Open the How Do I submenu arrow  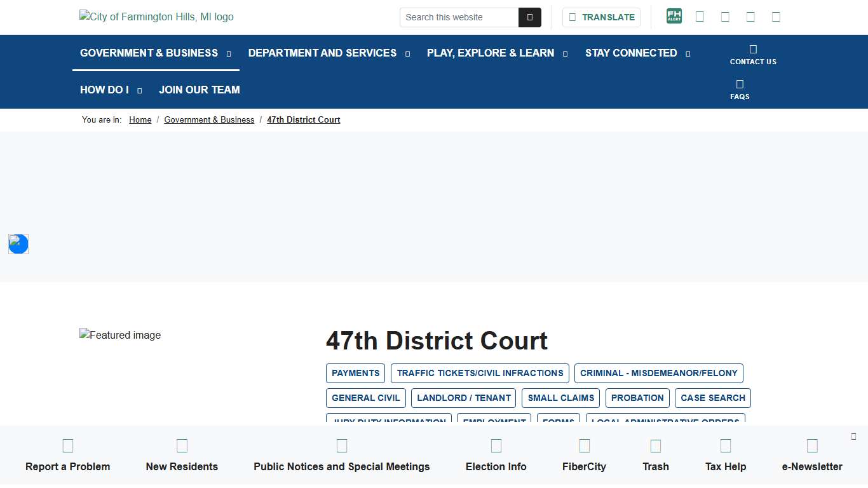(139, 90)
